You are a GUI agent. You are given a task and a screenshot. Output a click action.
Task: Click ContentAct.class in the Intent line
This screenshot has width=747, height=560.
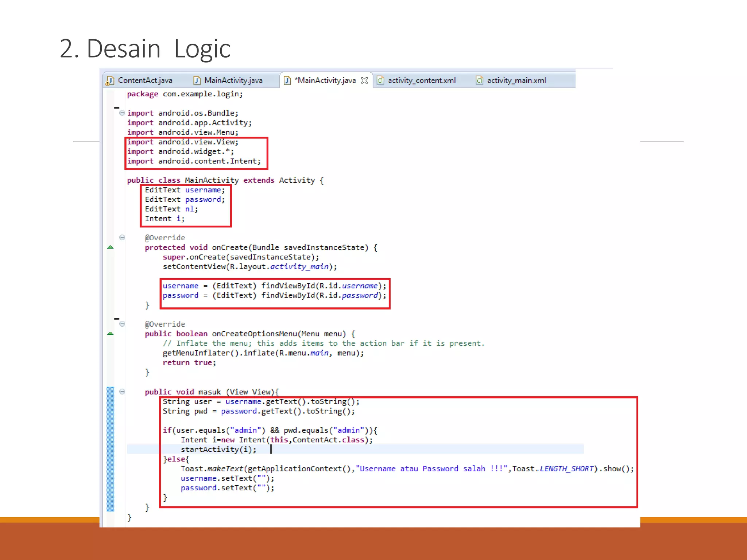click(328, 440)
